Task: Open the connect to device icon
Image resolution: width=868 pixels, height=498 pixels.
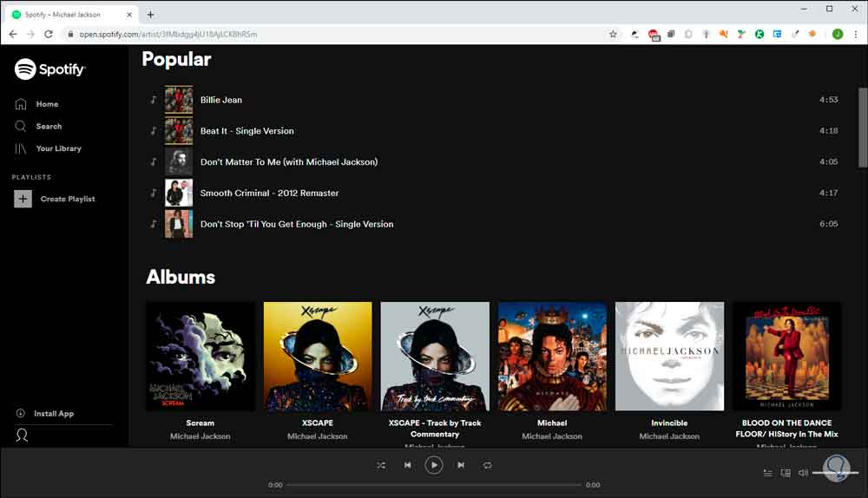Action: tap(786, 473)
